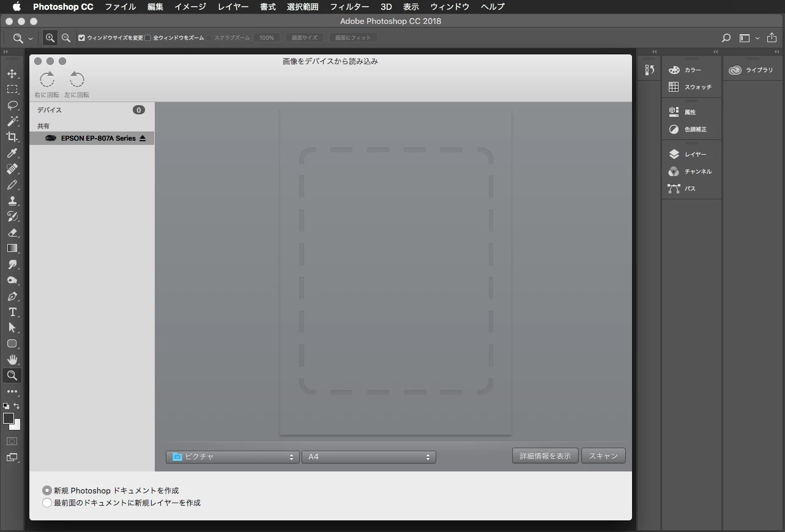Viewport: 785px width, 532px height.
Task: Select EPSON EP-807A Series in device list
Action: 92,138
